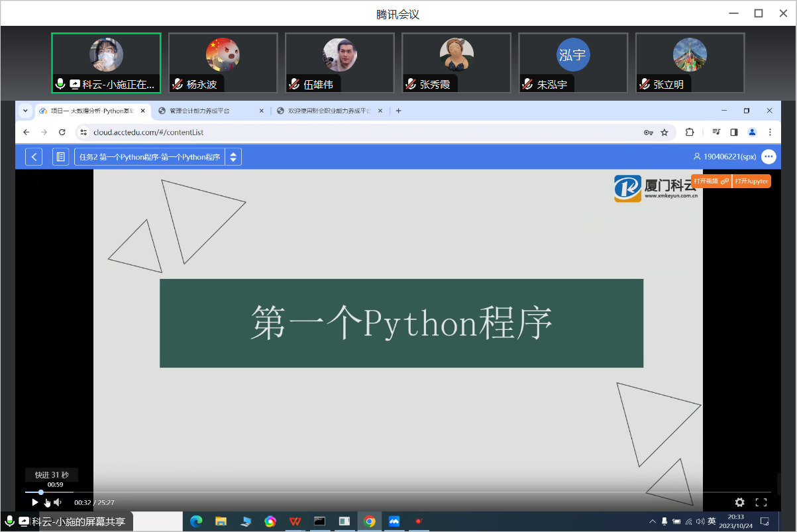Switch to the 欢迎使用财会职业能力养成平台 tab
This screenshot has width=797, height=532.
(328, 111)
